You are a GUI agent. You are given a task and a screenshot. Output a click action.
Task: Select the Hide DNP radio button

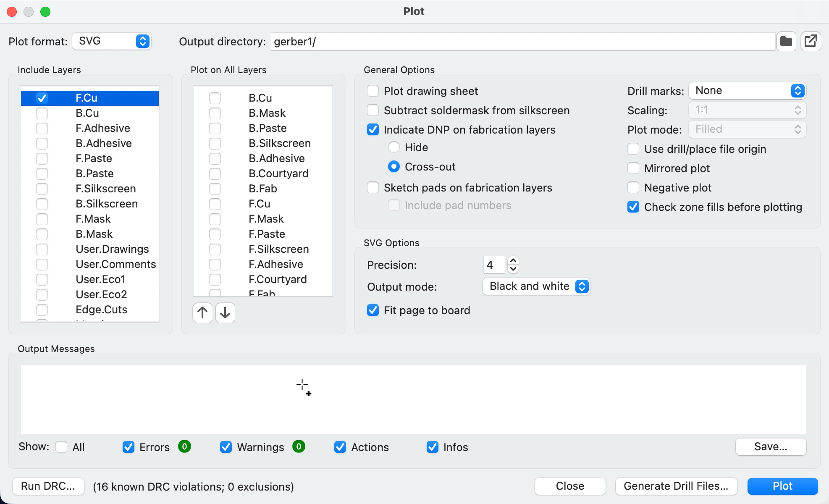394,147
